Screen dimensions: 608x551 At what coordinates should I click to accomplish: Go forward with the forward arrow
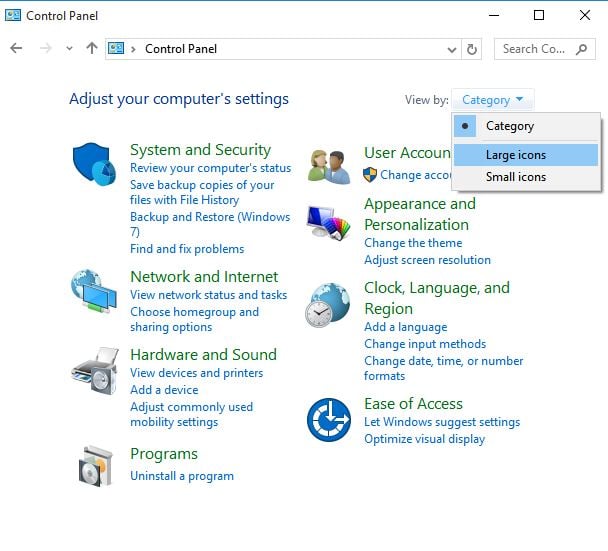pyautogui.click(x=46, y=48)
